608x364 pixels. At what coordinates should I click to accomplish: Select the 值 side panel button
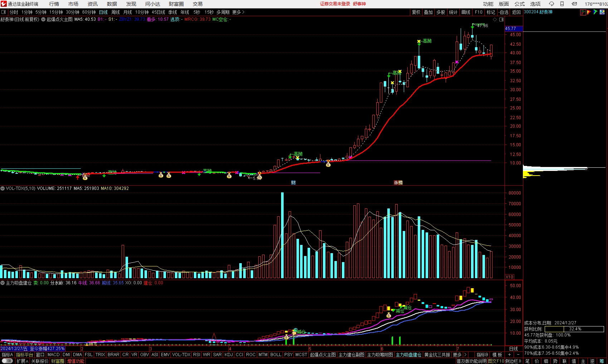(574, 361)
